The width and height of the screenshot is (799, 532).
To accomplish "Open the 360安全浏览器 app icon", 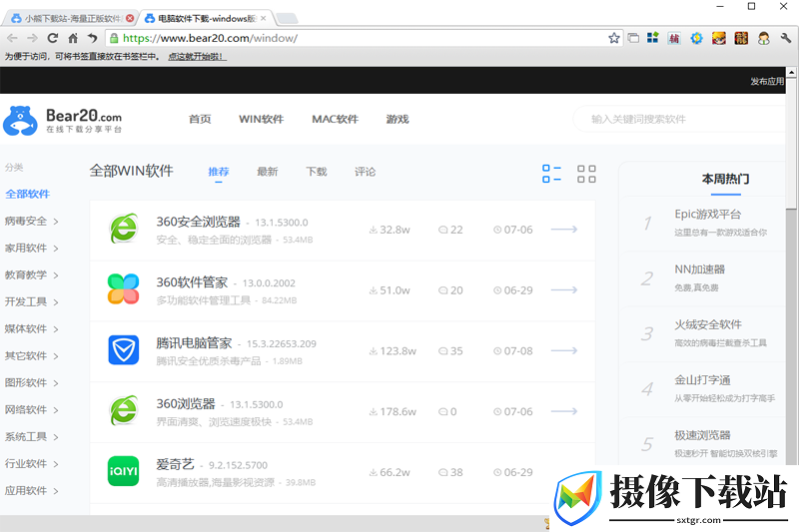I will (x=123, y=229).
